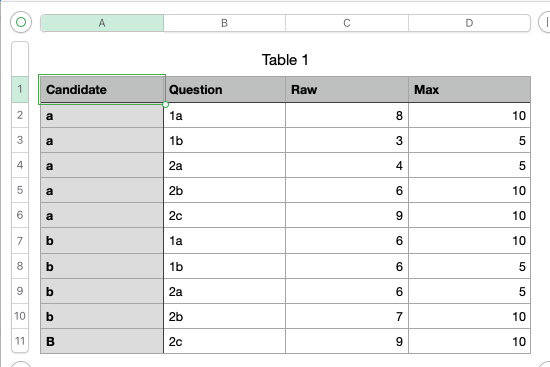Click the Raw value 4 cell
Image resolution: width=550 pixels, height=367 pixels.
tap(347, 165)
